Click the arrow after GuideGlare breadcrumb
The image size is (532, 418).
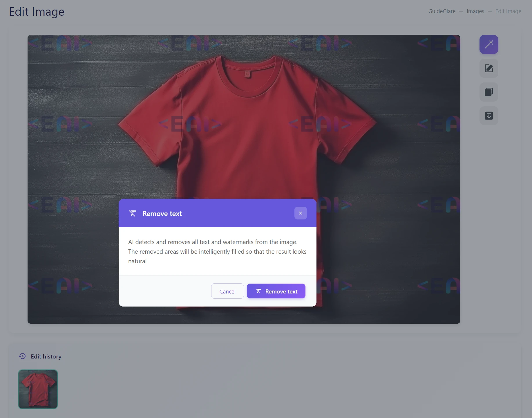tap(461, 11)
